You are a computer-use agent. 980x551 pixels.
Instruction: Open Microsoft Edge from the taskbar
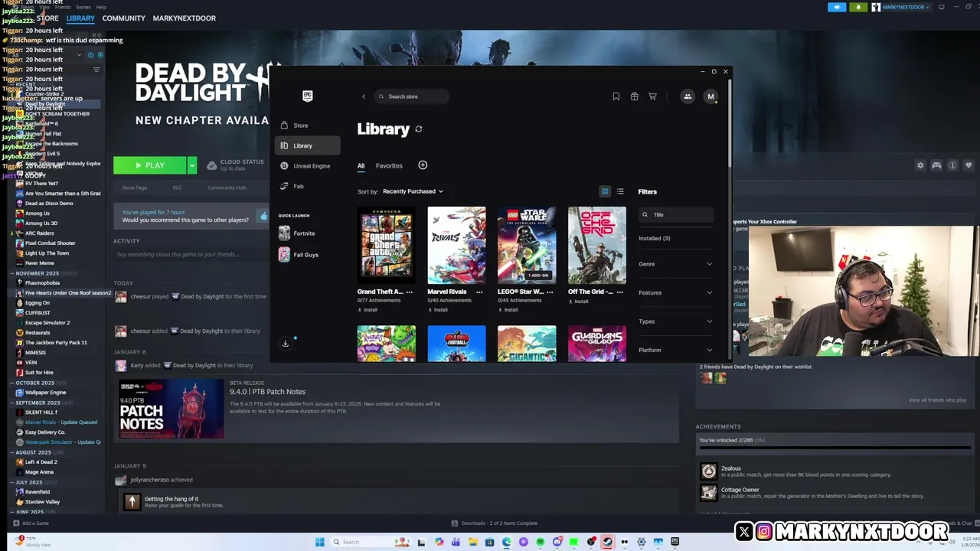tap(507, 542)
